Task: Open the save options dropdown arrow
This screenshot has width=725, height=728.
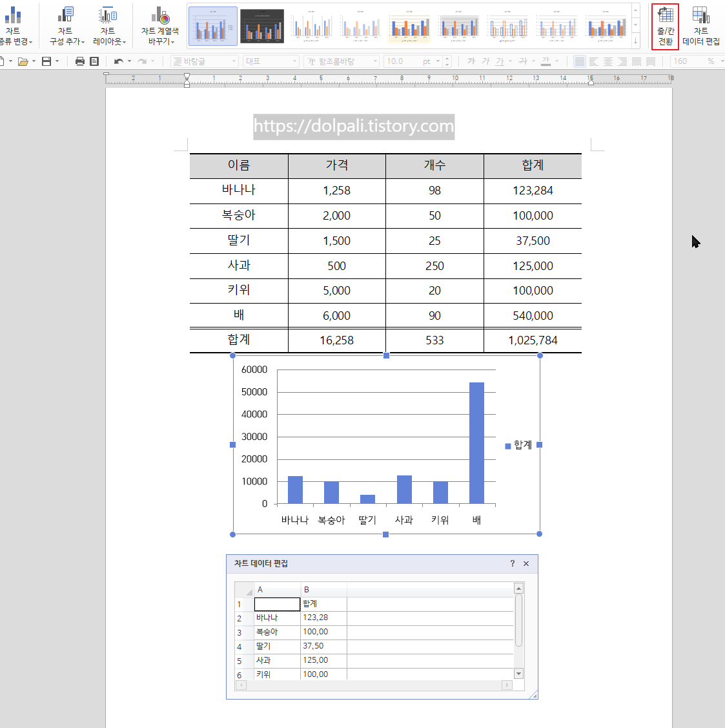Action: tap(57, 61)
